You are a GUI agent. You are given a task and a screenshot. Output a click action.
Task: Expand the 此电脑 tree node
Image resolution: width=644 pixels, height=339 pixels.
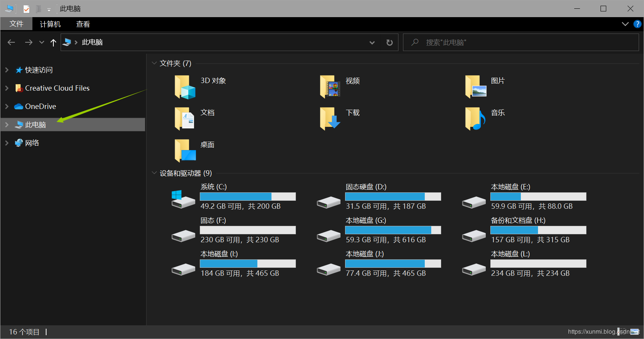(7, 125)
